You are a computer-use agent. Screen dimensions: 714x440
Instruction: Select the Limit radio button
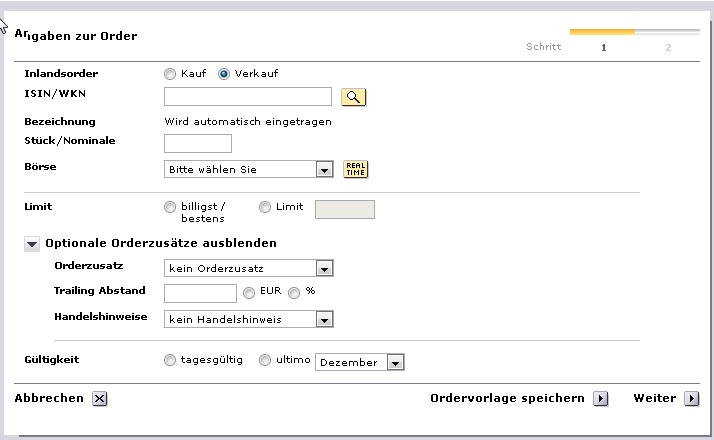(x=265, y=207)
